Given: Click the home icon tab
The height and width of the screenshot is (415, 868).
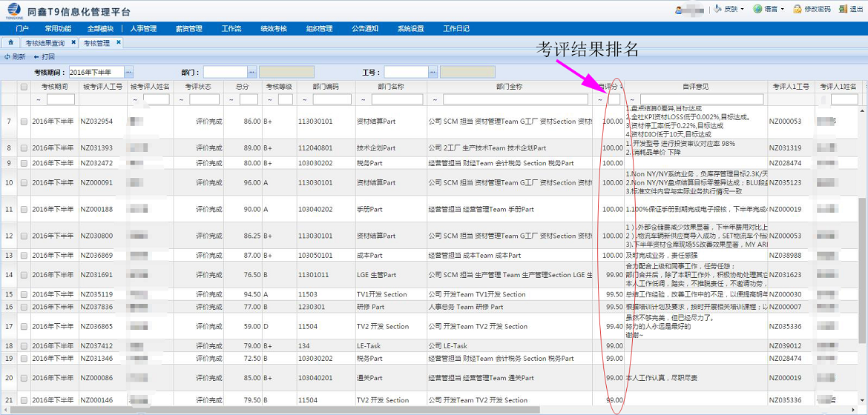Looking at the screenshot, I should coord(10,43).
